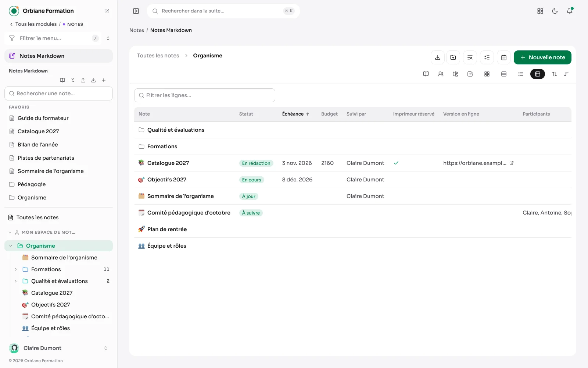Go back to Tous les modules
588x368 pixels.
33,24
